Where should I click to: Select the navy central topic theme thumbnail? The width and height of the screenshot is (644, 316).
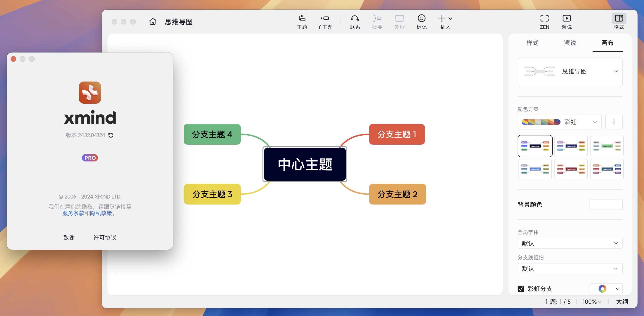tap(571, 146)
